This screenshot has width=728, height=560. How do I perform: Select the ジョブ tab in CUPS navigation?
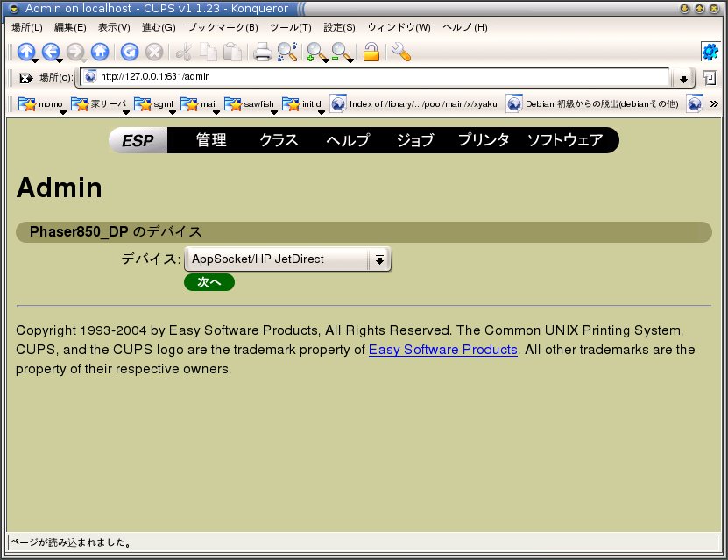tap(415, 140)
